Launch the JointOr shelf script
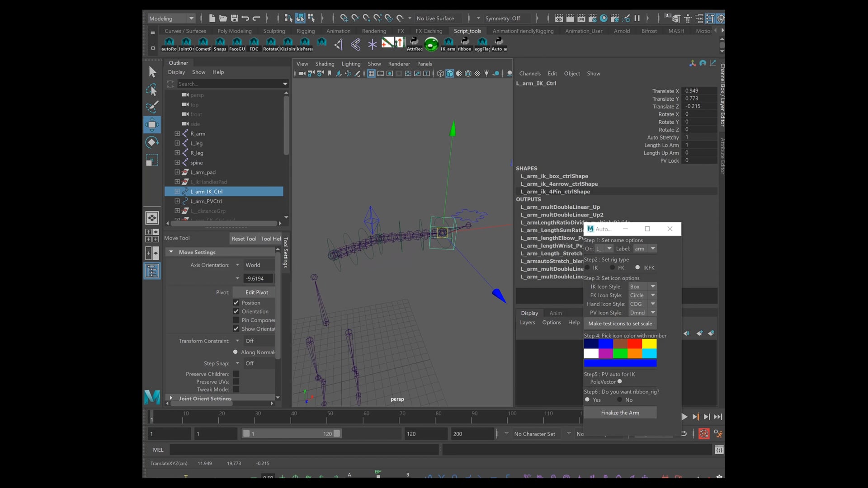The height and width of the screenshot is (488, 868). click(186, 44)
